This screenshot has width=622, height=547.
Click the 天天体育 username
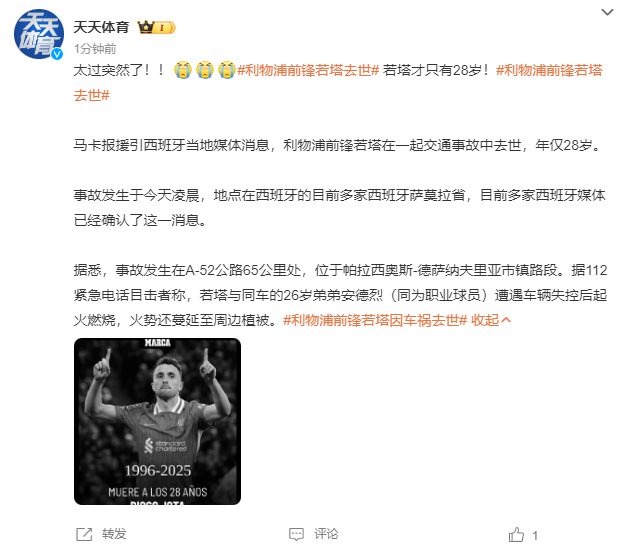[x=102, y=27]
